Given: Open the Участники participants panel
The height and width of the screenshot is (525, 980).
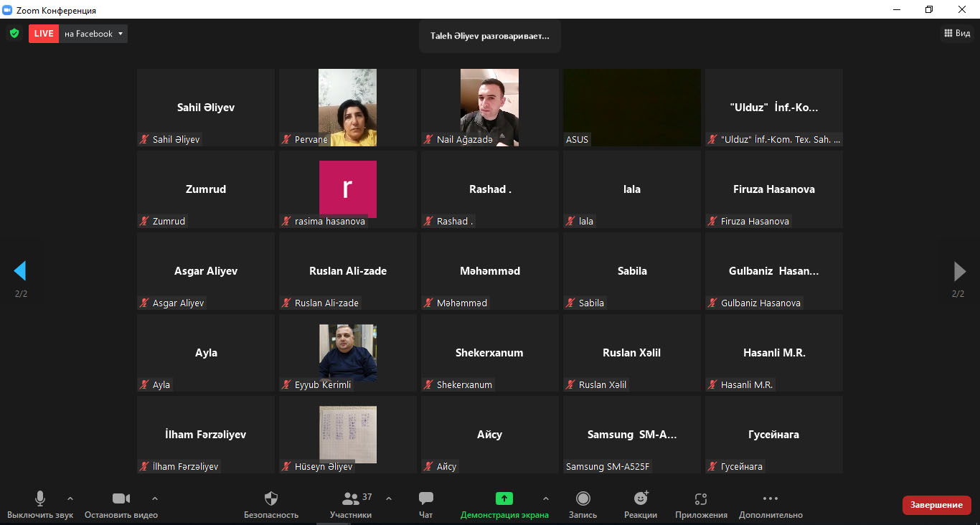Looking at the screenshot, I should [351, 505].
